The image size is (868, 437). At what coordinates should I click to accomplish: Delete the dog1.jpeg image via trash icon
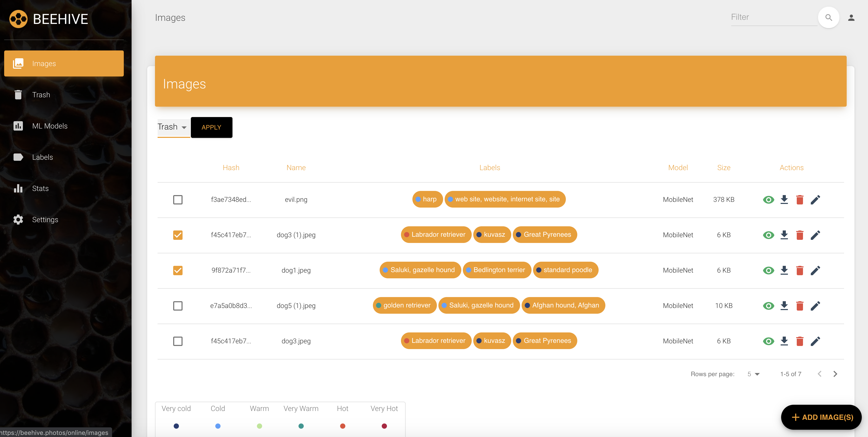tap(800, 270)
